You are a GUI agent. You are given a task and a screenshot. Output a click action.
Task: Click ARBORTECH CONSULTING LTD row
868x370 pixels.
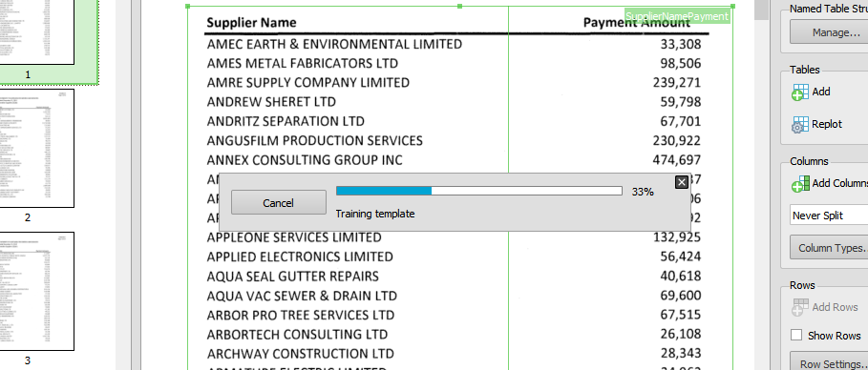click(297, 334)
